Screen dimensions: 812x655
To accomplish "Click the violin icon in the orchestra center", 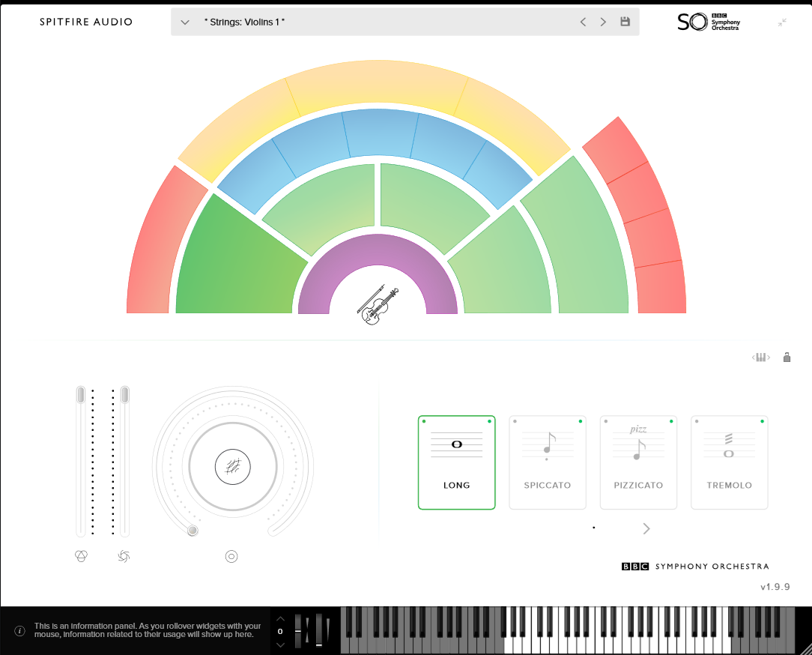I will tap(378, 305).
